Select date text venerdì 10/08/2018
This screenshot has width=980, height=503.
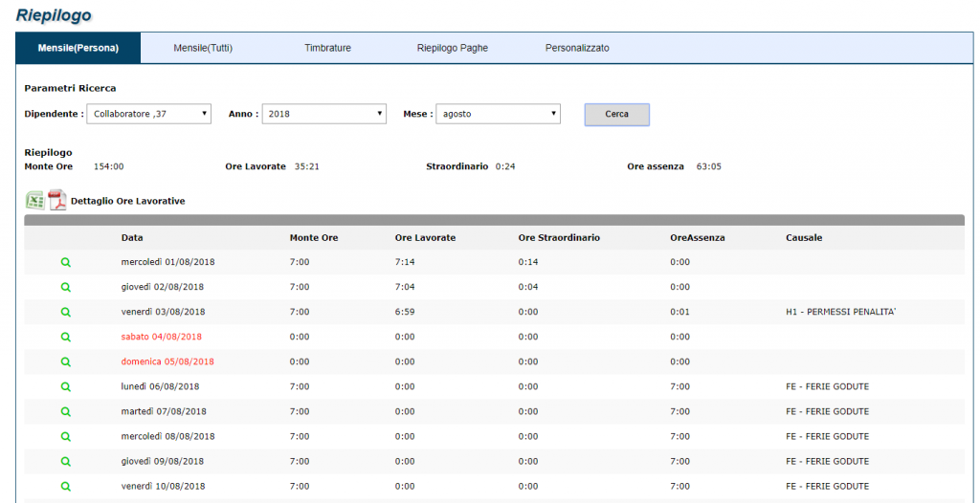[163, 486]
